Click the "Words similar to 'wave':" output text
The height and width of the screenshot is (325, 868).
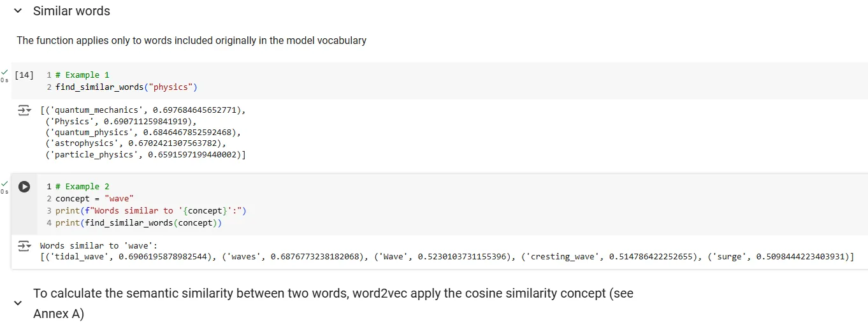point(98,246)
